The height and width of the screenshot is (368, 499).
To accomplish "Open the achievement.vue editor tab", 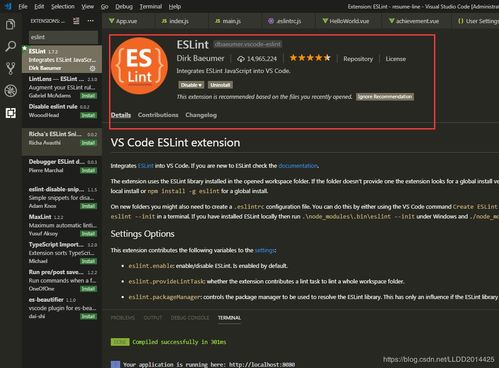I will point(417,21).
